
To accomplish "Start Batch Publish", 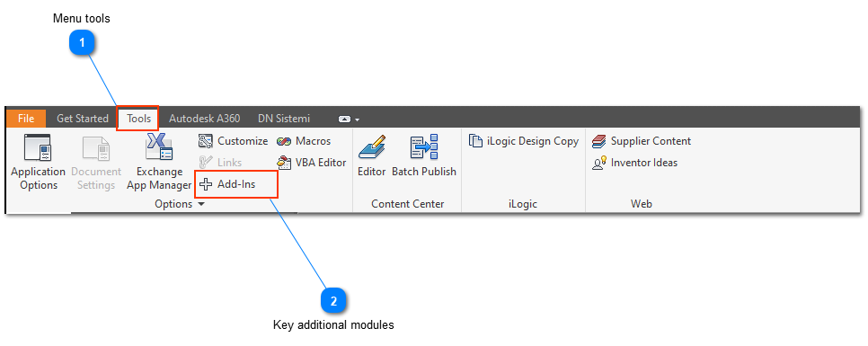I will tap(424, 155).
